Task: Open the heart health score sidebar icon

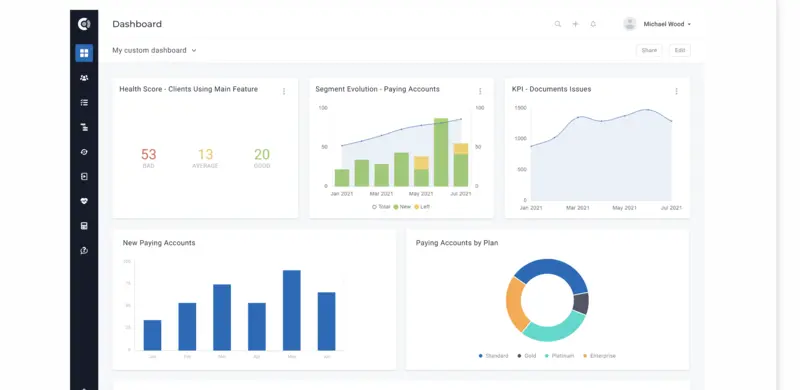Action: 84,201
